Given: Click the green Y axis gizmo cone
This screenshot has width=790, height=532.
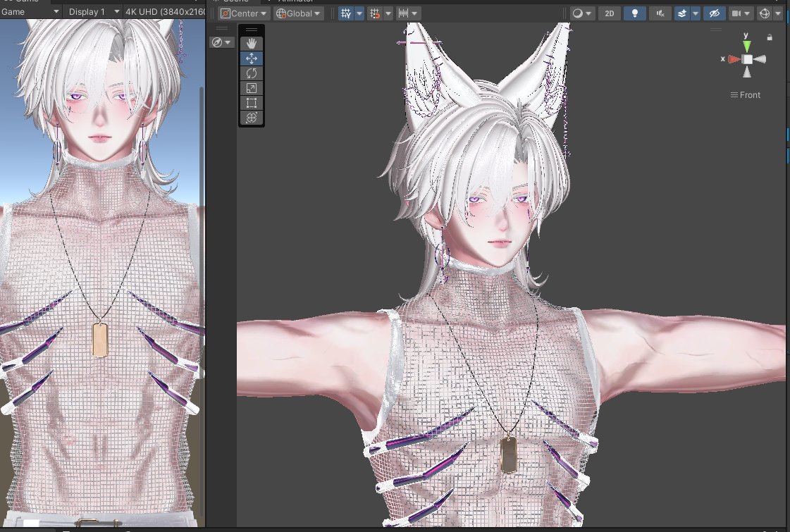Looking at the screenshot, I should click(747, 46).
